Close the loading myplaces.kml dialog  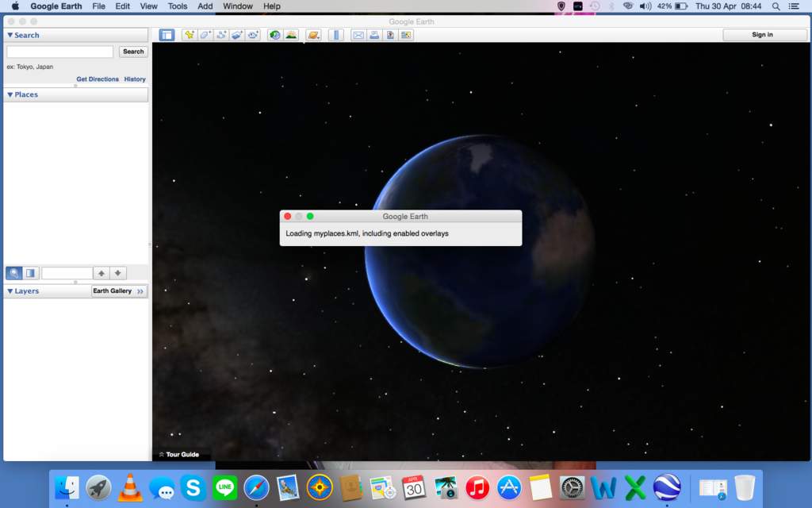pyautogui.click(x=287, y=216)
